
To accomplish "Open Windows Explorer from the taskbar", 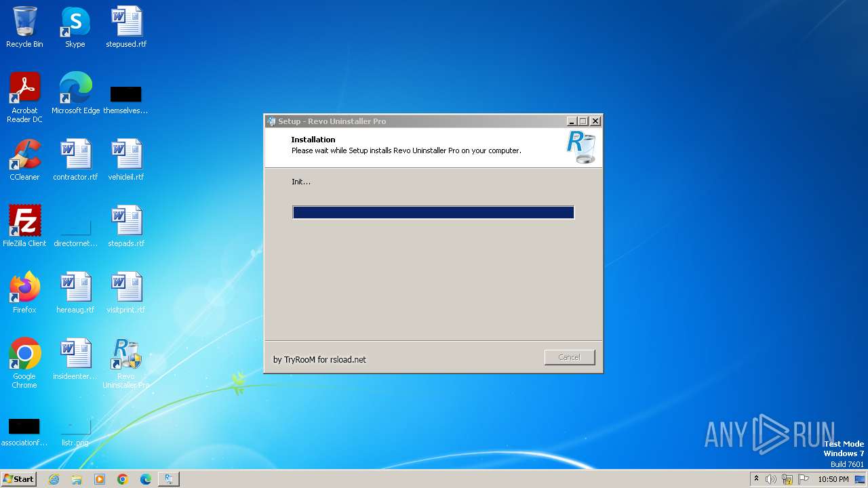I will (x=77, y=479).
